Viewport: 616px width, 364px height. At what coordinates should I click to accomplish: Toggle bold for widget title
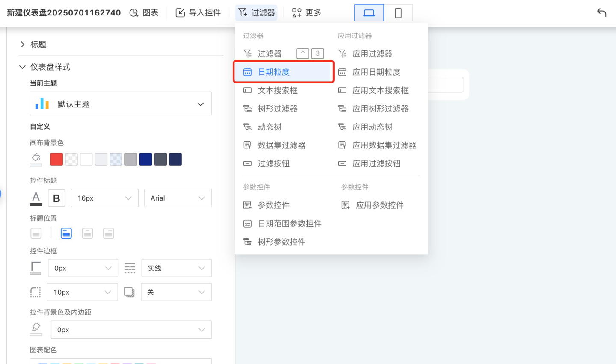coord(56,198)
